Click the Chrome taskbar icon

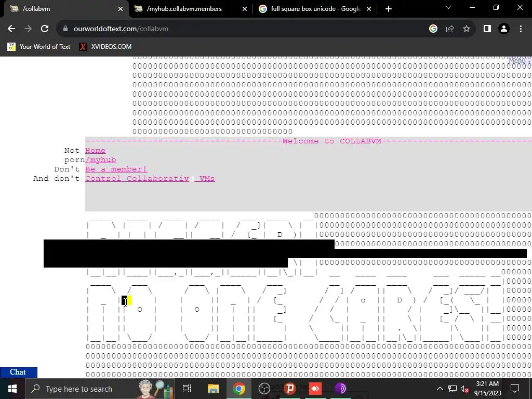(239, 389)
